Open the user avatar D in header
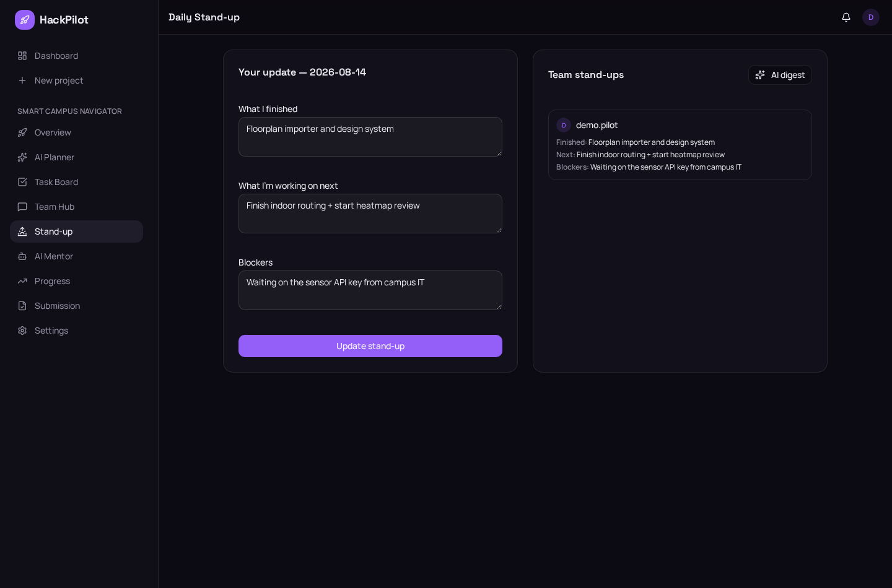The height and width of the screenshot is (588, 892). pos(871,17)
